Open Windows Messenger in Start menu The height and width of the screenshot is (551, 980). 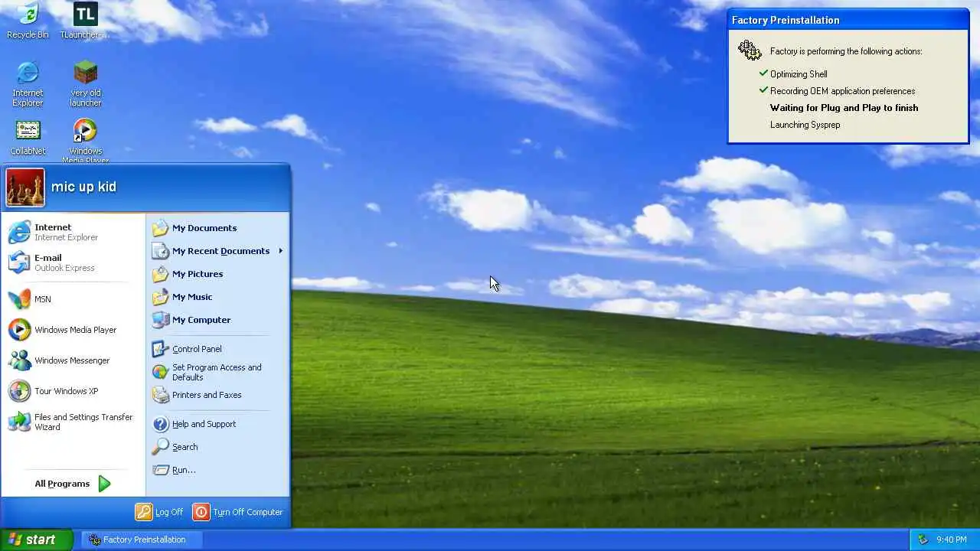73,360
